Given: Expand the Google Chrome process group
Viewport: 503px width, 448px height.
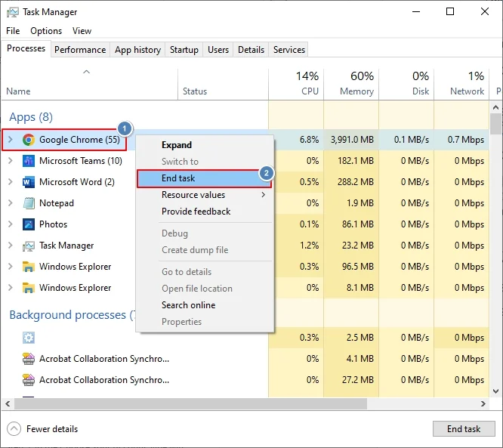Looking at the screenshot, I should click(10, 140).
